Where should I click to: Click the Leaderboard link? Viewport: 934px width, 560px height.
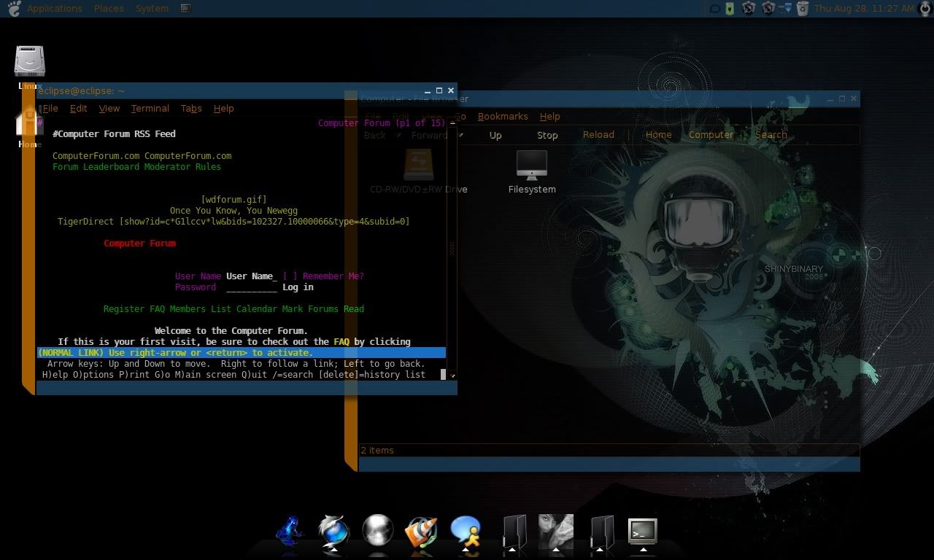pyautogui.click(x=111, y=167)
